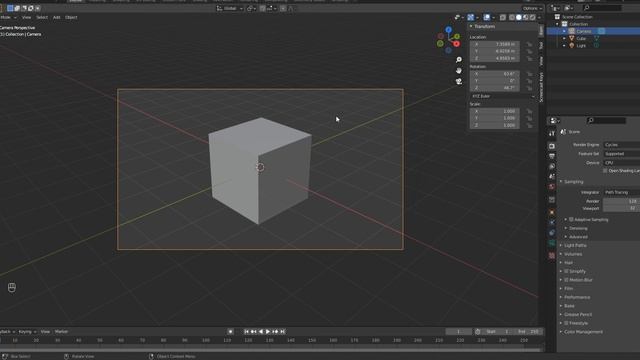Toggle viewport gizmos button
Viewport: 640px width, 360px height.
(x=471, y=18)
